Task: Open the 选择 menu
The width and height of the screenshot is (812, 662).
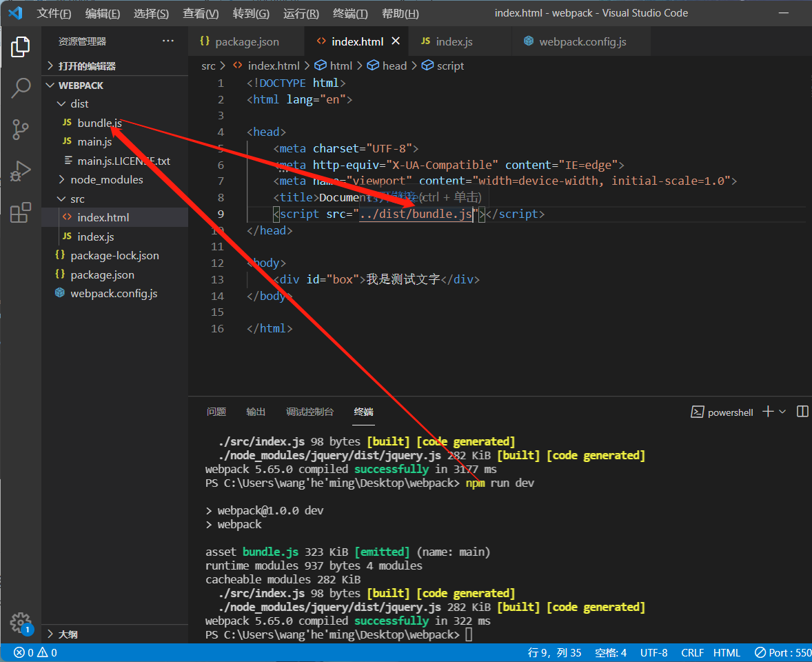Action: pos(151,14)
